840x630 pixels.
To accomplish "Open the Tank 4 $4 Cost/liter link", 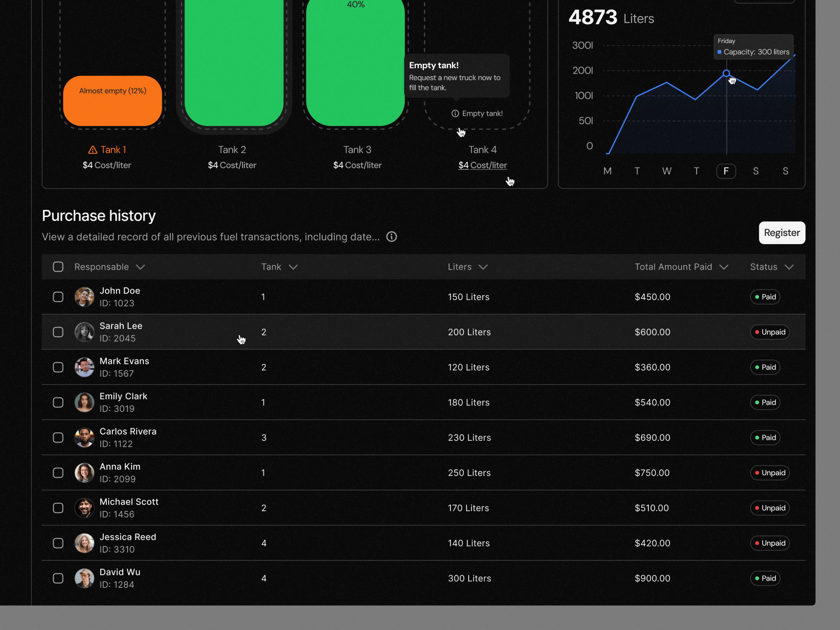I will pos(482,165).
